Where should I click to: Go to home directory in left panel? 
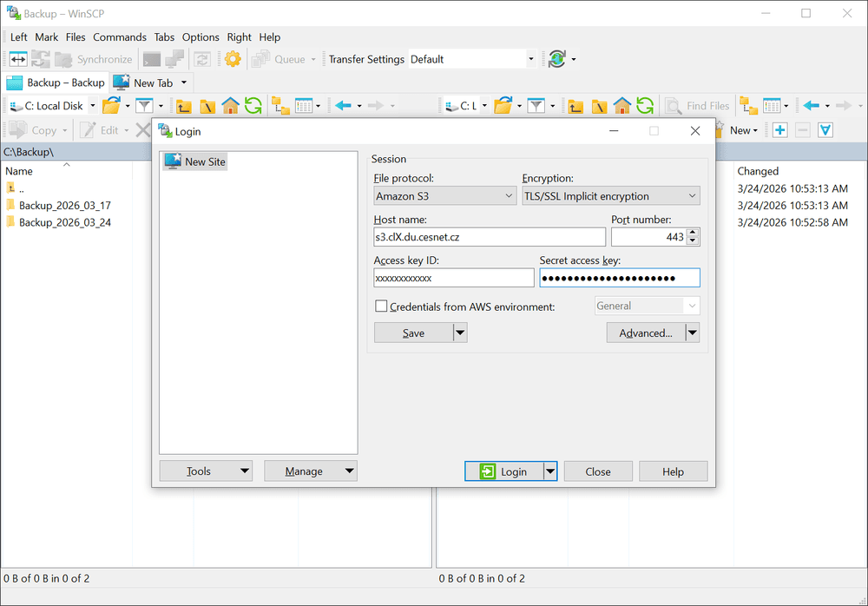(x=230, y=105)
